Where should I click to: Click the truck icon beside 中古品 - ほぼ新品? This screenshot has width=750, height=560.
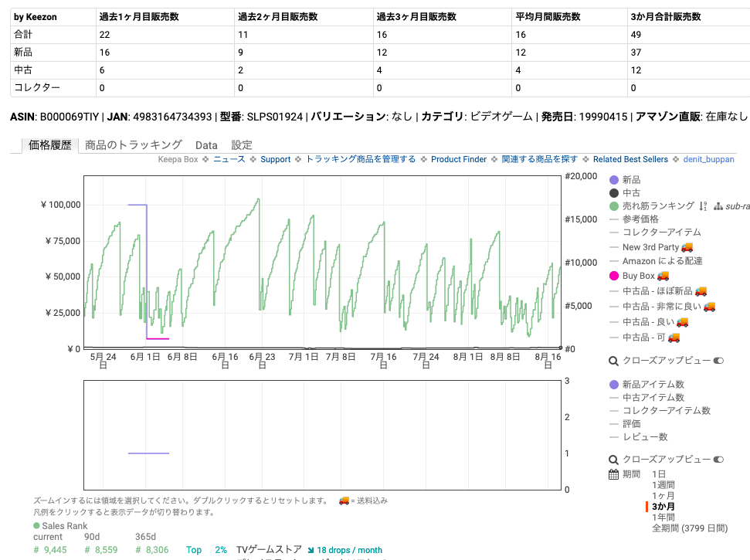coord(701,291)
